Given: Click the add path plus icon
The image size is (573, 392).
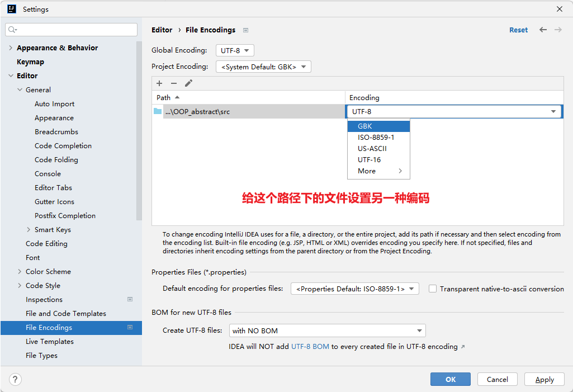Looking at the screenshot, I should 159,83.
